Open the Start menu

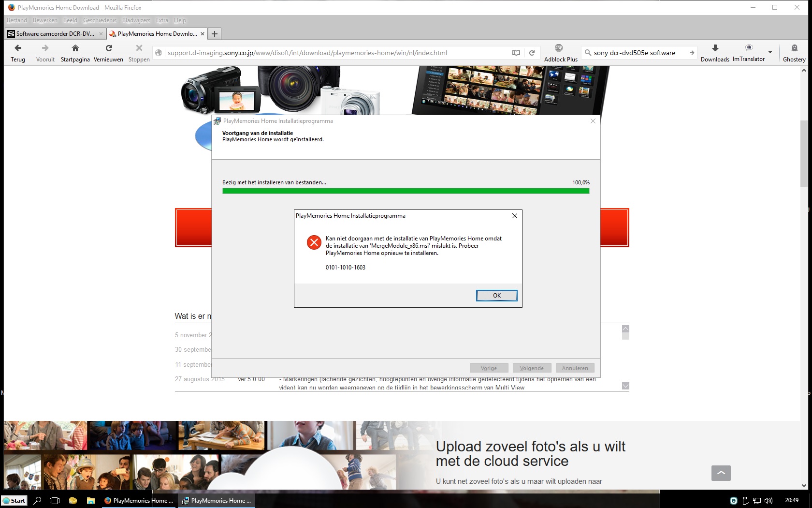[14, 500]
